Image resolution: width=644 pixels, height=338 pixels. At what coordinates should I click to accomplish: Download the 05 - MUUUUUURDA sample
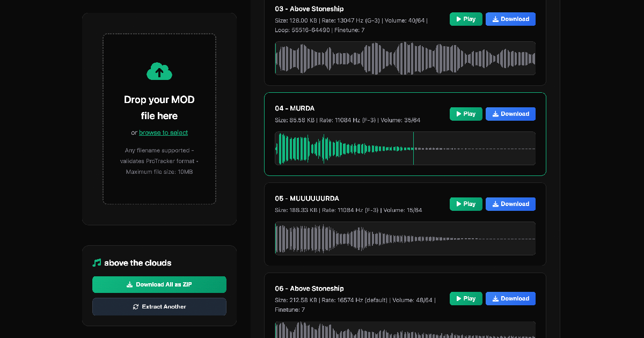(x=510, y=204)
